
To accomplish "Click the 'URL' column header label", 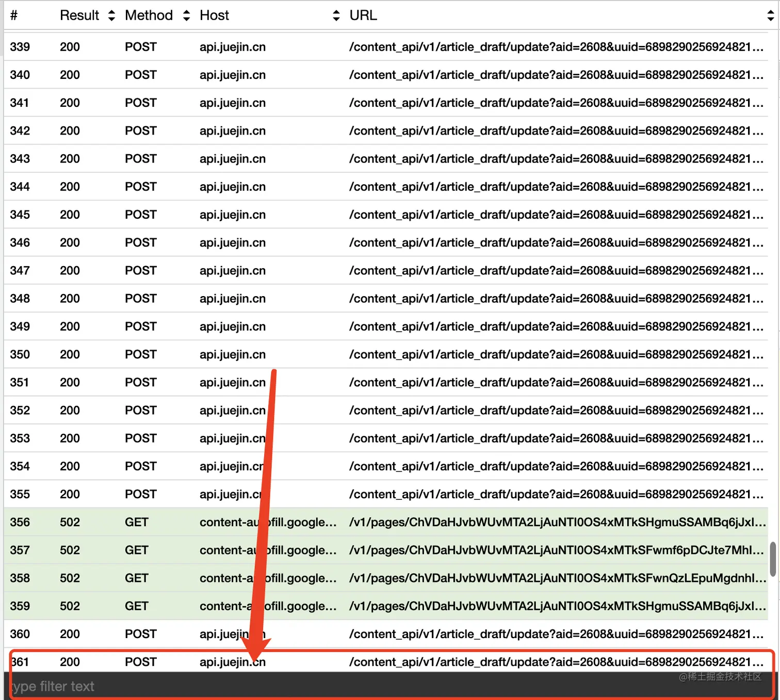I will (363, 15).
